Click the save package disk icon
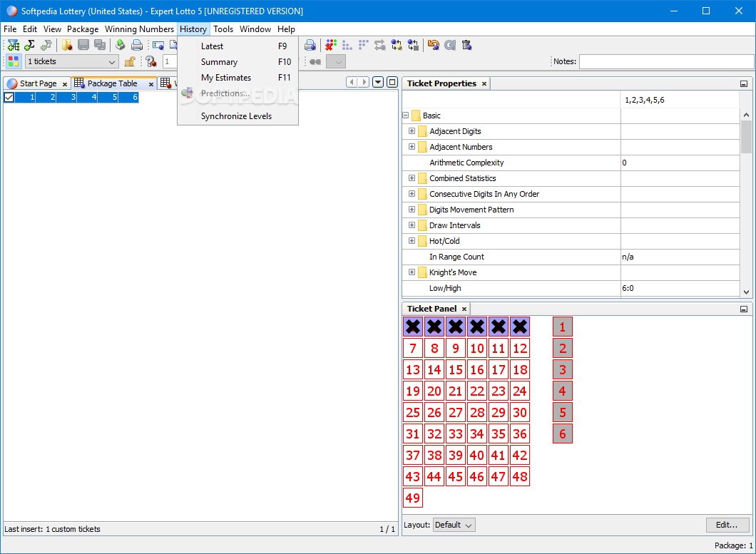Viewport: 756px width, 554px height. point(83,46)
